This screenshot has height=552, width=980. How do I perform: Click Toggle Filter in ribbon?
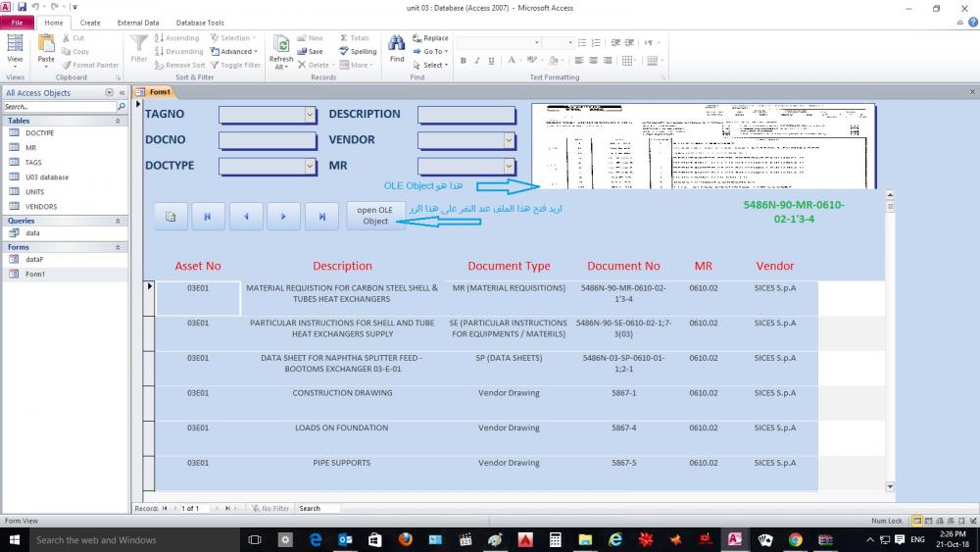pos(235,65)
